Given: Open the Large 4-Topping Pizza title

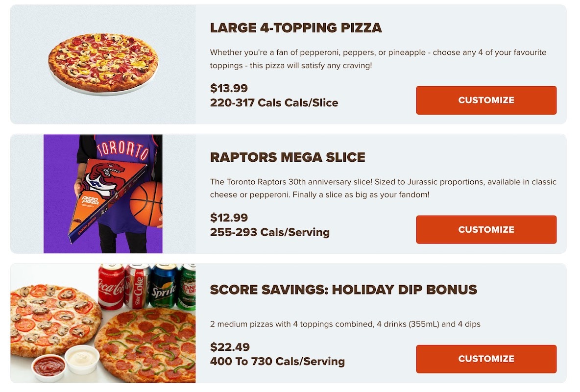Looking at the screenshot, I should coord(295,28).
